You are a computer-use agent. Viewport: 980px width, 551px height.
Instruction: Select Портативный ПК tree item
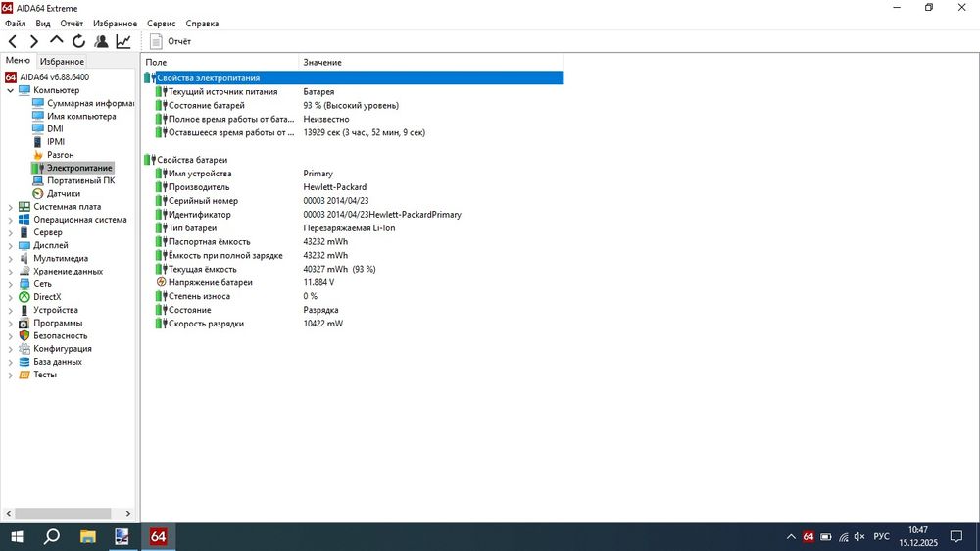pyautogui.click(x=80, y=180)
